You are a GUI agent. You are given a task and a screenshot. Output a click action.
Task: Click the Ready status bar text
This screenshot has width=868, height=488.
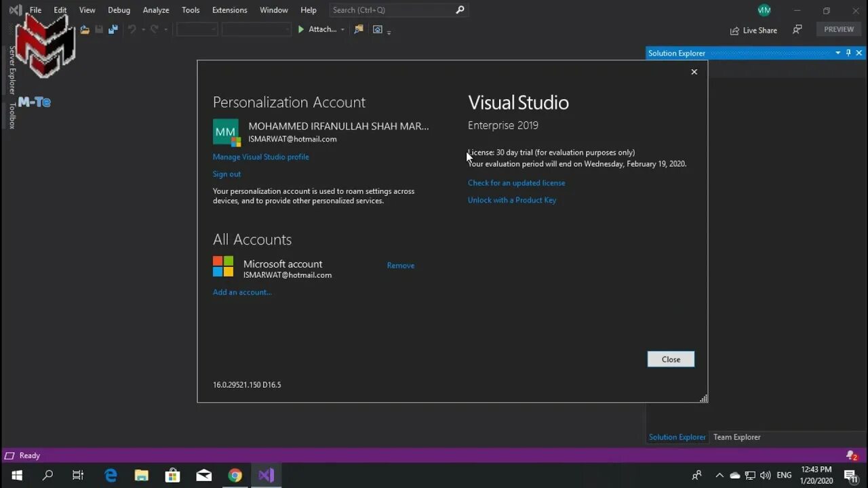tap(30, 455)
